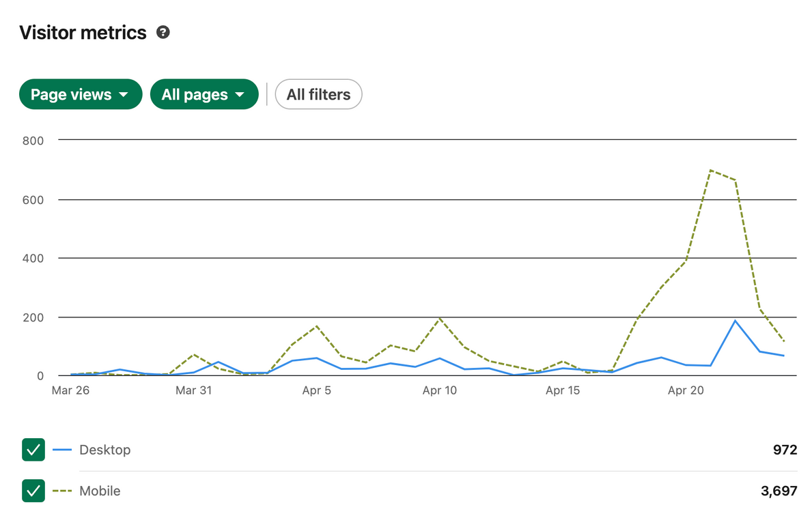Select the Mobile legend label
This screenshot has width=812, height=518.
tap(100, 491)
